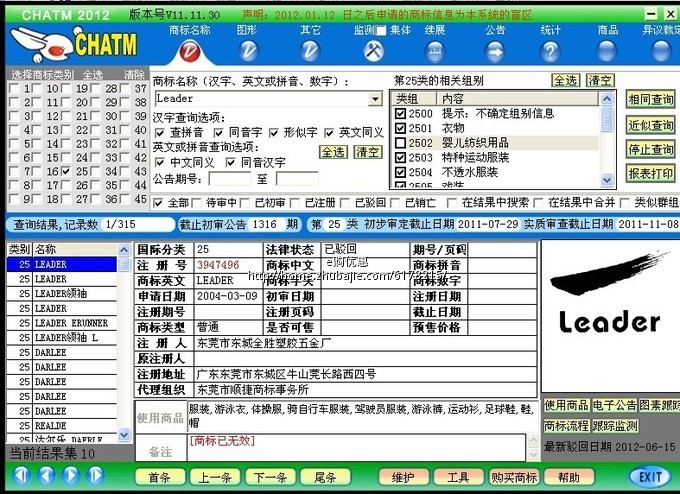Switch to 使用商品 tab
This screenshot has width=680, height=494.
coord(566,406)
